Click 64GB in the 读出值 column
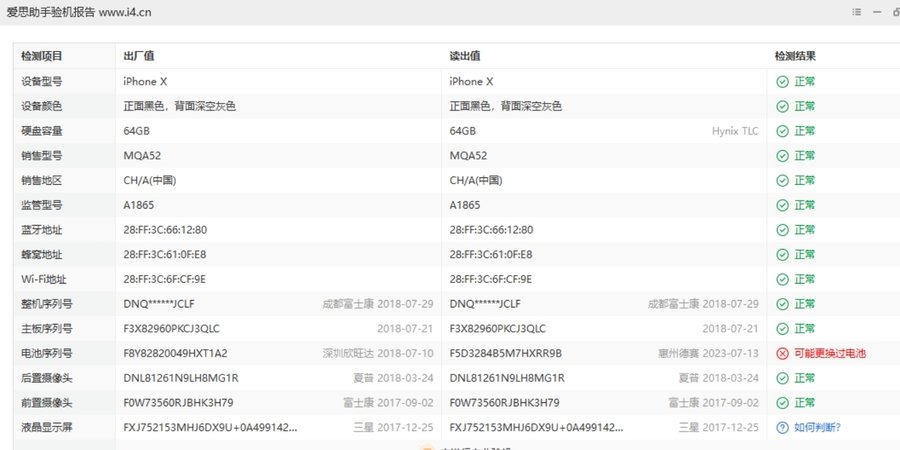Viewport: 900px width, 450px height. coord(463,131)
